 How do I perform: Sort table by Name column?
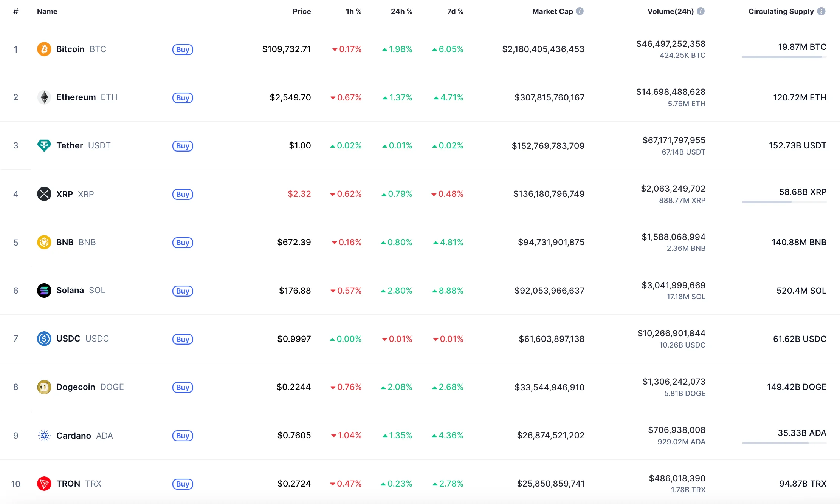[x=47, y=11]
